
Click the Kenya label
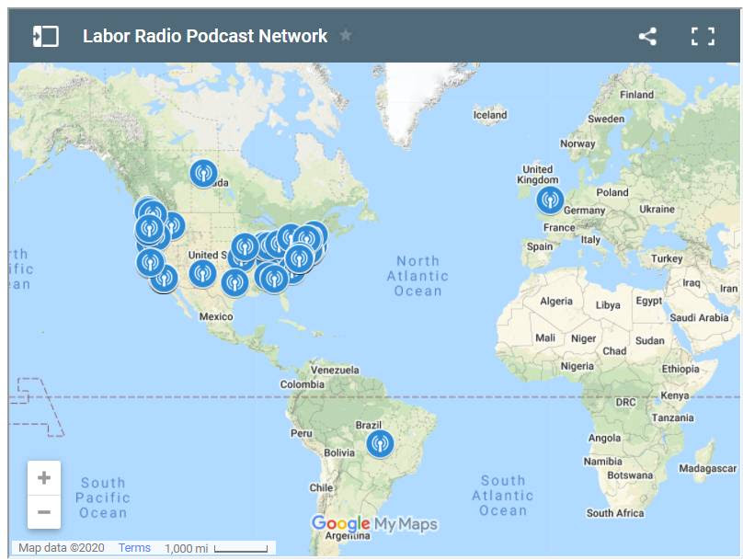675,395
